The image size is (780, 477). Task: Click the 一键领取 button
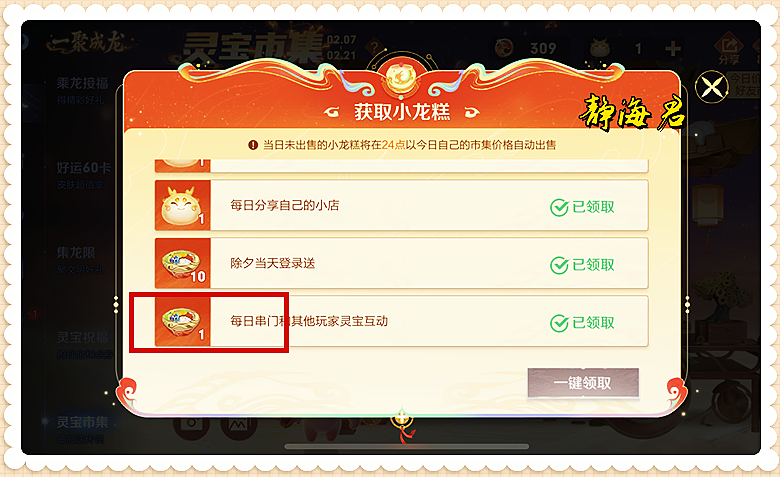(583, 382)
